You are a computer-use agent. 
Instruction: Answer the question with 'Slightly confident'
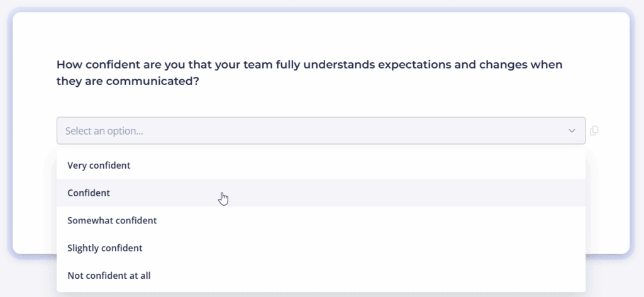click(x=105, y=249)
